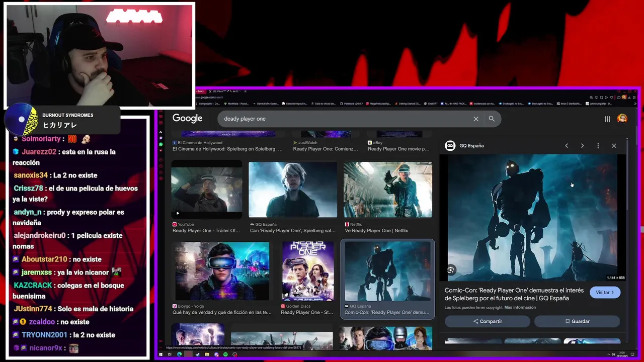Viewport: 644px width, 362px height.
Task: Click chat message 'esta en la rusa la reacción'
Action: coord(64,157)
